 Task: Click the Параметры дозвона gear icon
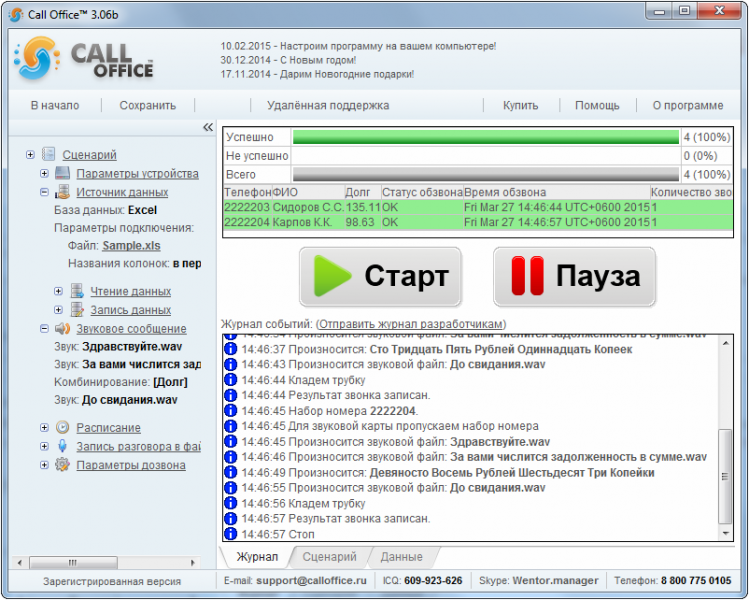63,464
